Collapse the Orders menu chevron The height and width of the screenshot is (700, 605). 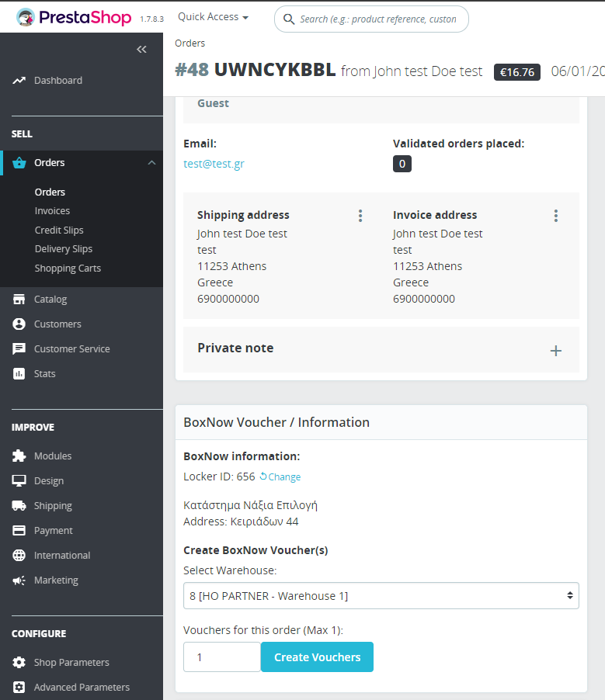pyautogui.click(x=151, y=163)
